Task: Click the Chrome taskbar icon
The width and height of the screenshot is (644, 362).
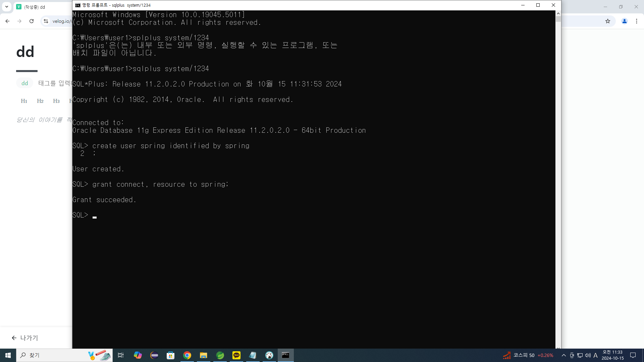Action: coord(187,355)
